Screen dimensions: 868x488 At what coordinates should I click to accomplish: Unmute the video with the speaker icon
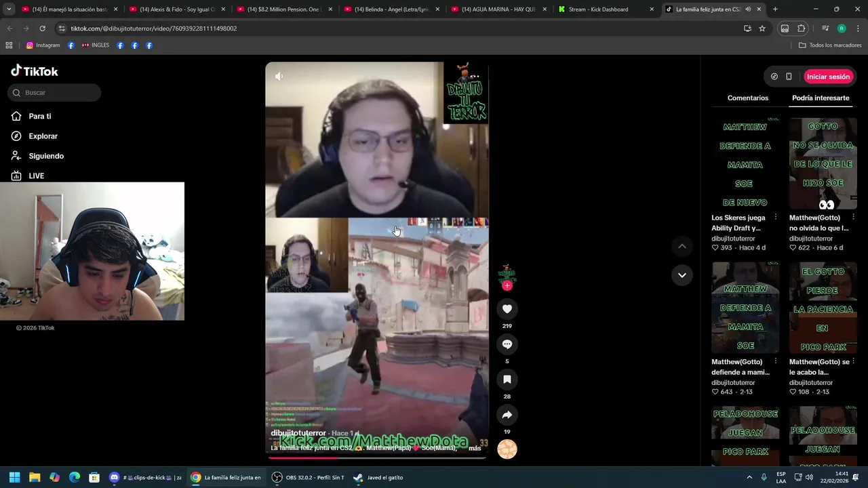279,77
